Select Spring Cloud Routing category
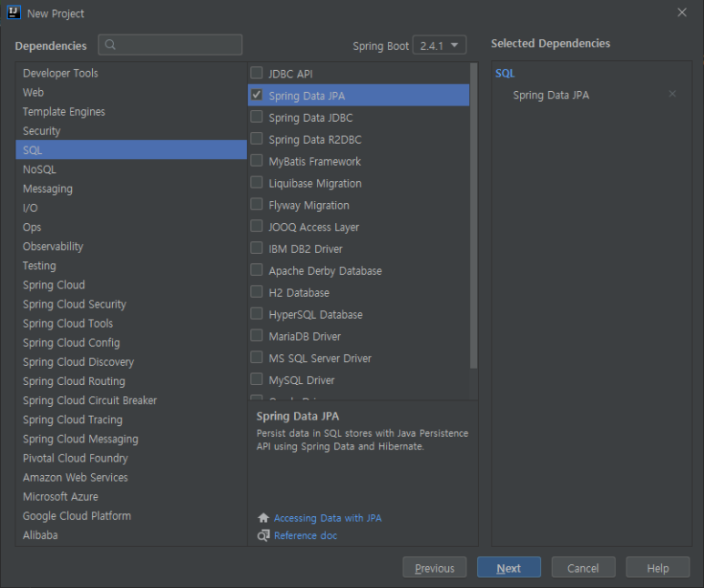The image size is (704, 588). coord(131,381)
